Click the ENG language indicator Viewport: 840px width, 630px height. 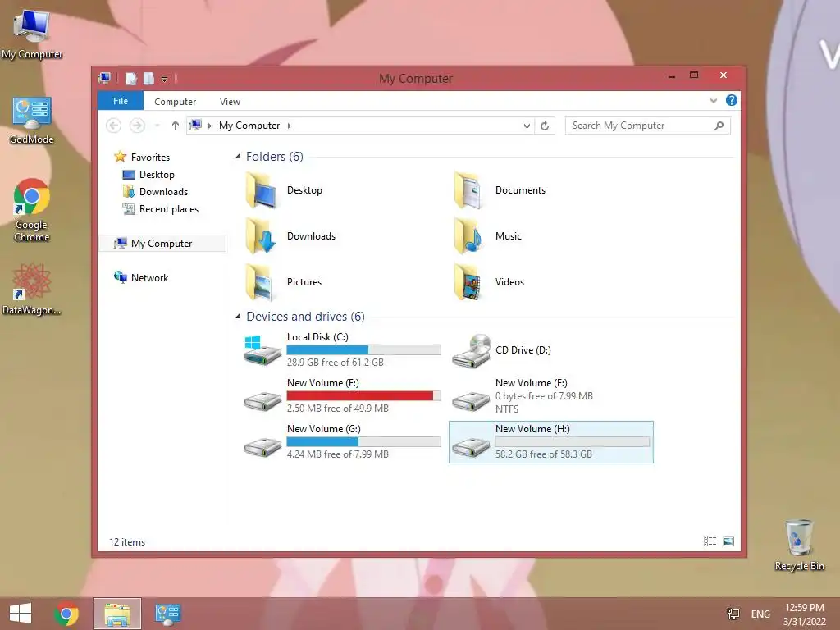click(760, 614)
